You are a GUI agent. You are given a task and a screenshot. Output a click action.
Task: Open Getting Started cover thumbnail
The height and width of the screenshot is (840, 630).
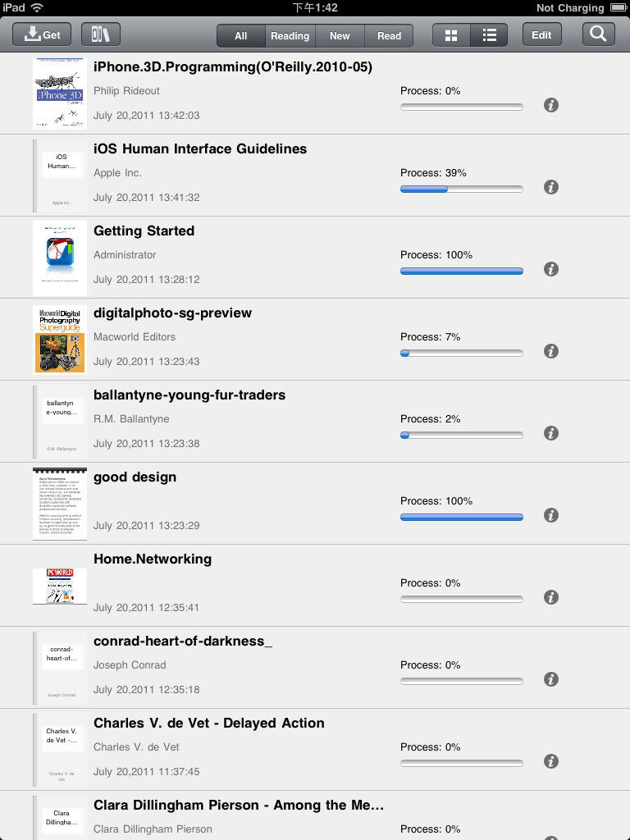tap(59, 258)
